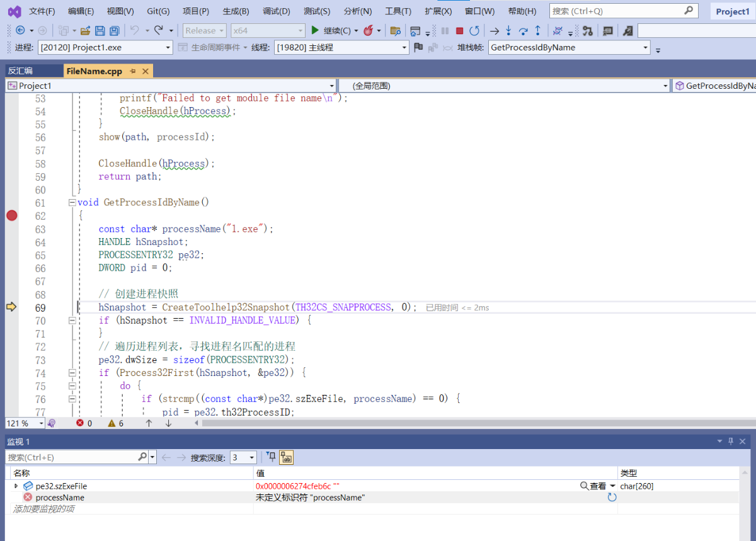
Task: Open the 视图(V) menu
Action: pyautogui.click(x=120, y=11)
